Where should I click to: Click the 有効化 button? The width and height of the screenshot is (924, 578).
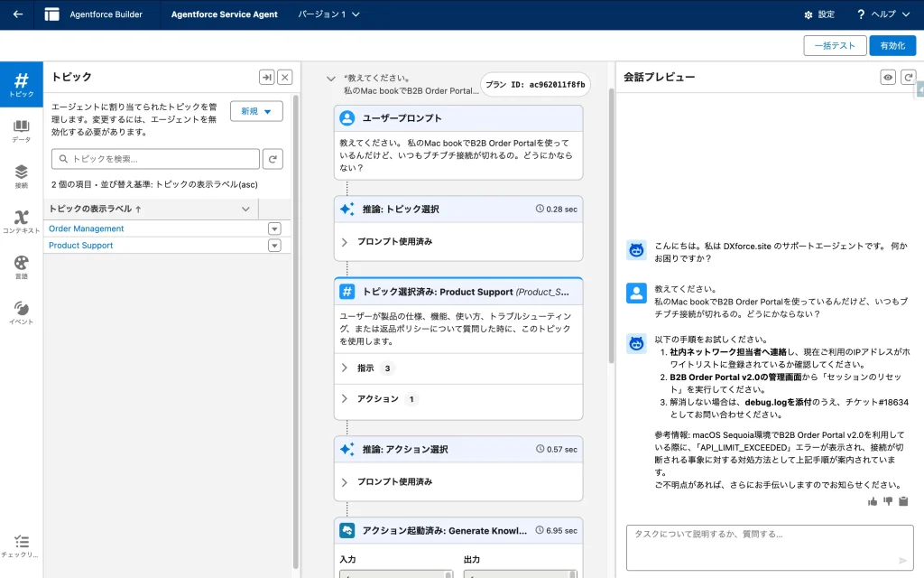click(892, 46)
